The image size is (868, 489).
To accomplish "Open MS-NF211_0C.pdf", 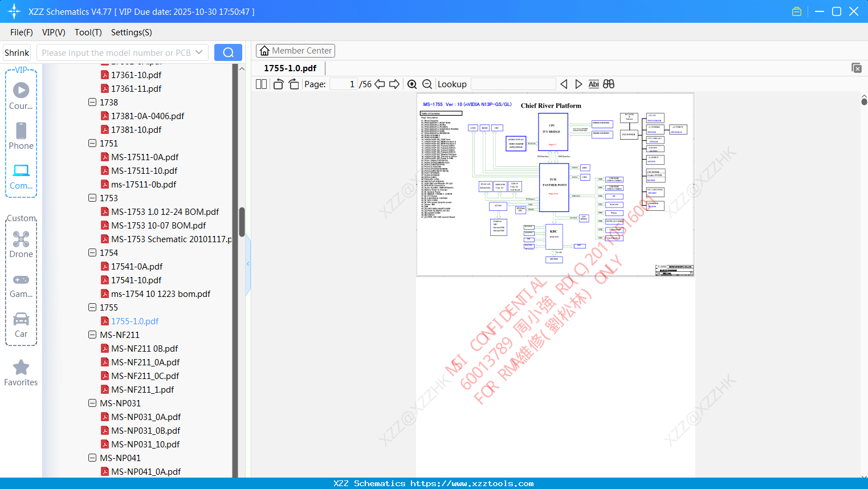I will click(x=145, y=376).
